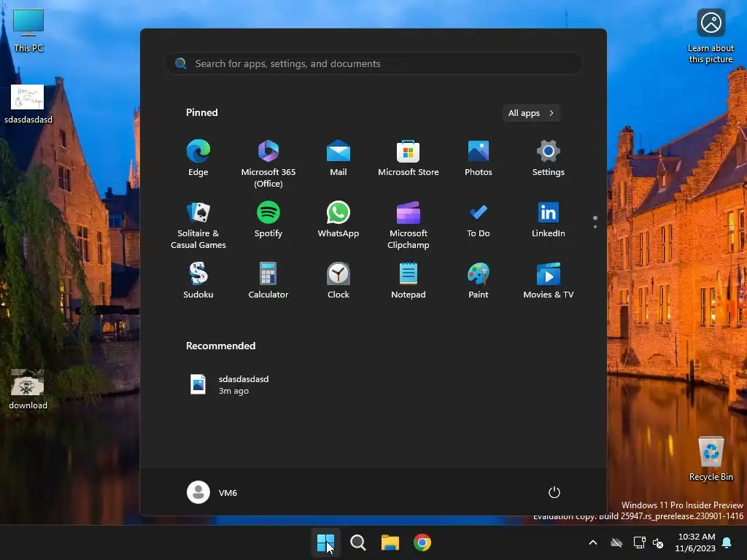Screen dimensions: 747x560
Task: Launch Microsoft 365 (Office) app
Action: pos(268,164)
